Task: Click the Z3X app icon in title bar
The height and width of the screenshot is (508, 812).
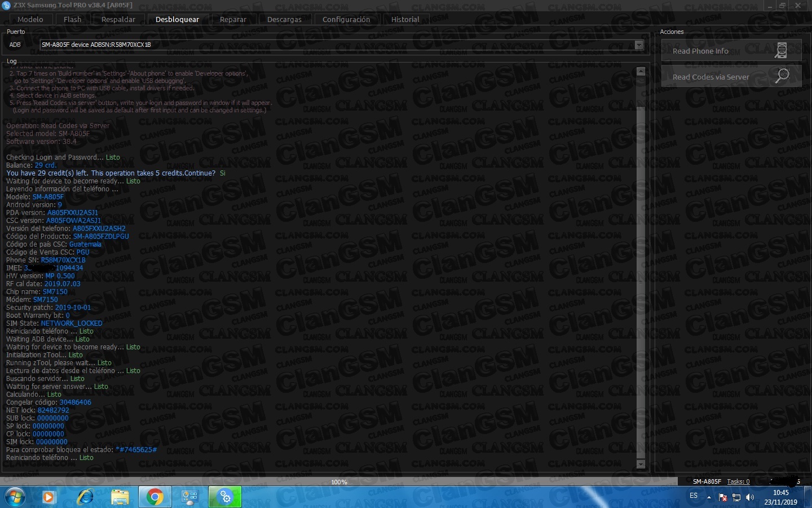Action: [x=6, y=5]
